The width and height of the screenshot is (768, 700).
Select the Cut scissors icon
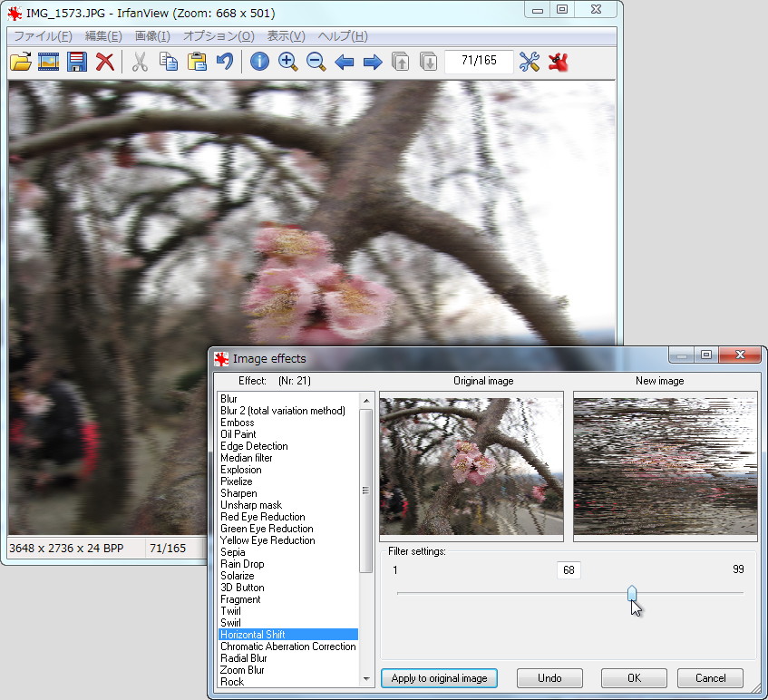140,62
